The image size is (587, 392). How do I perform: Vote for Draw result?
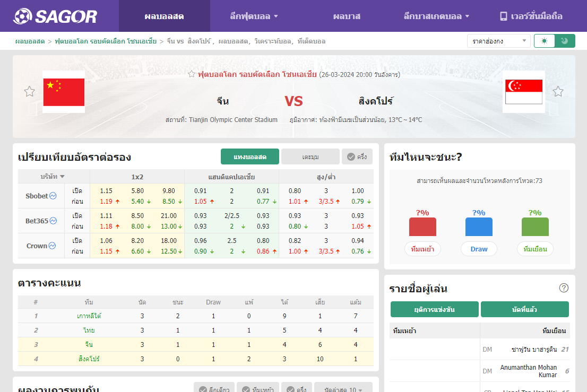(479, 249)
